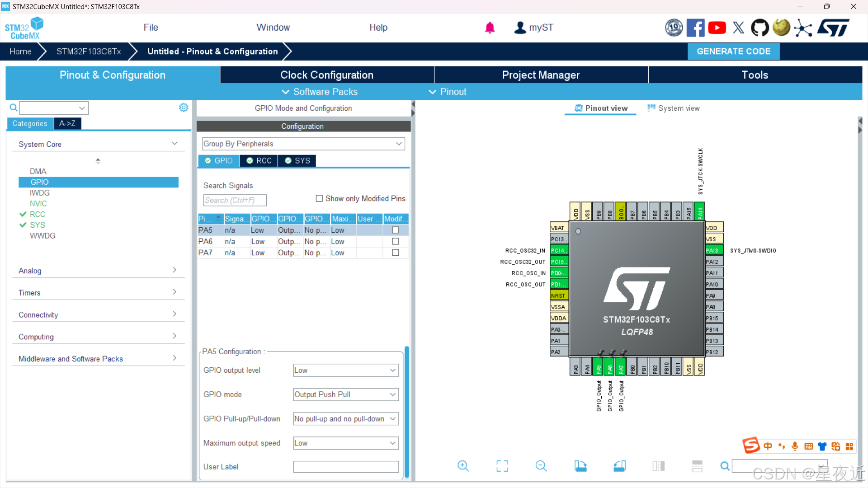Click the fit-to-screen bracket icon
This screenshot has height=488, width=868.
click(x=502, y=466)
